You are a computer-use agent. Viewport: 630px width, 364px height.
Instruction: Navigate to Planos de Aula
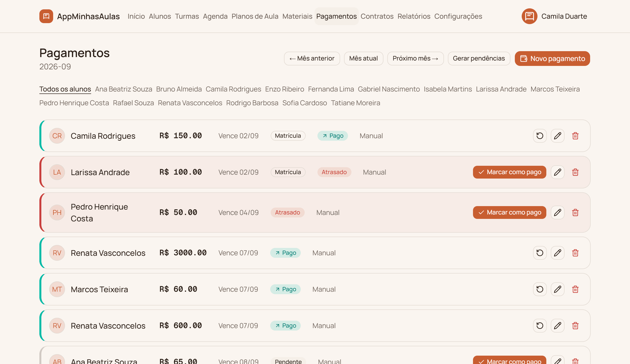[x=255, y=16]
